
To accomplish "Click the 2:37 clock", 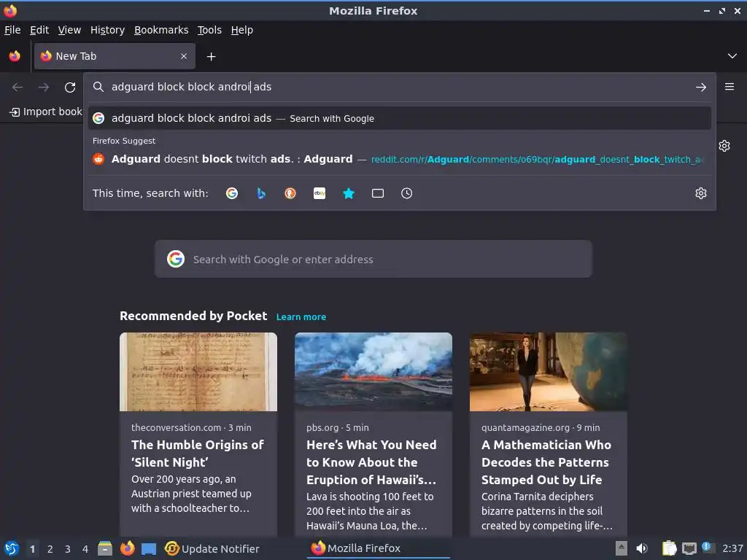I will (x=732, y=548).
